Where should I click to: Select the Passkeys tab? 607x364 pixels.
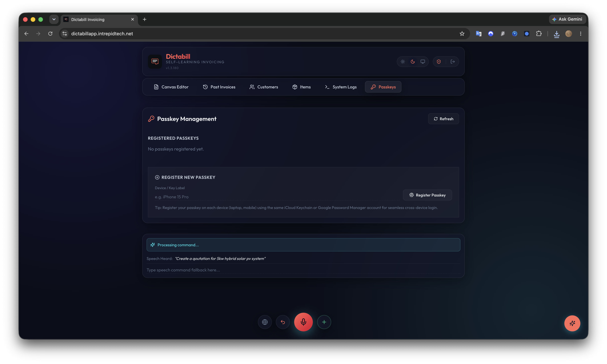[383, 87]
